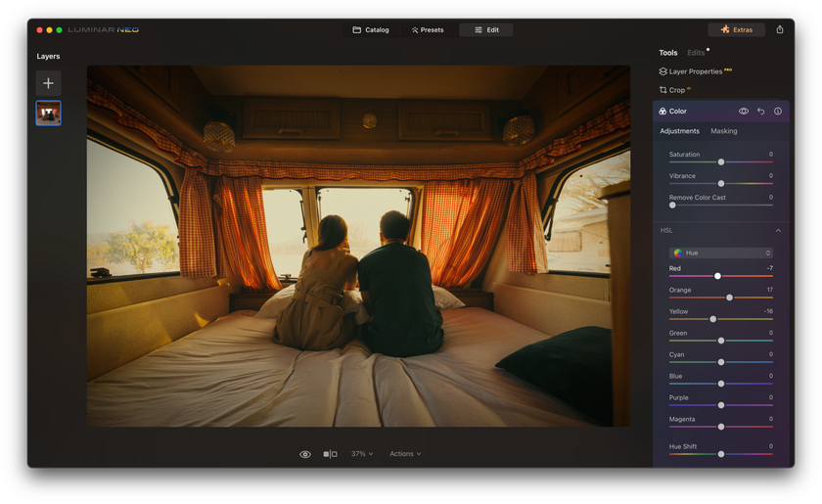Click the Red value -7
This screenshot has height=504, width=822.
coord(769,268)
